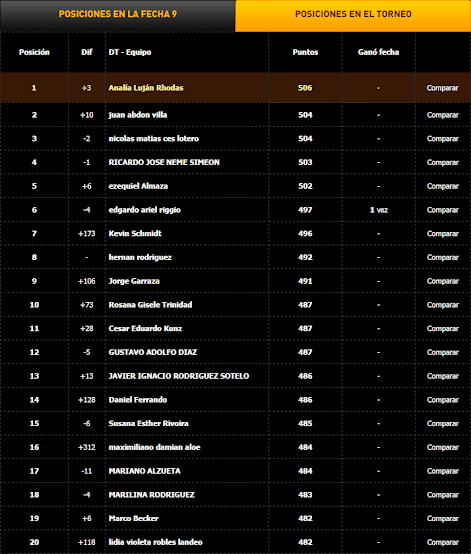Select the Puntos column header
The width and height of the screenshot is (471, 554).
pos(305,52)
